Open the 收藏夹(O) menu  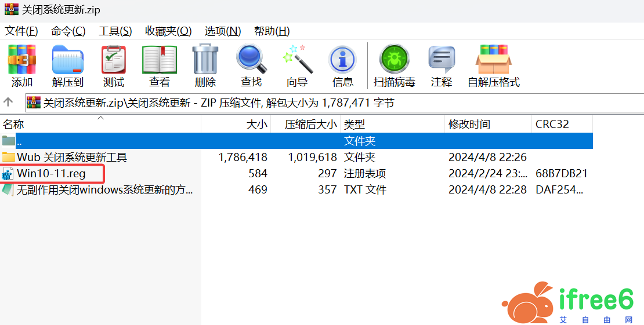168,31
